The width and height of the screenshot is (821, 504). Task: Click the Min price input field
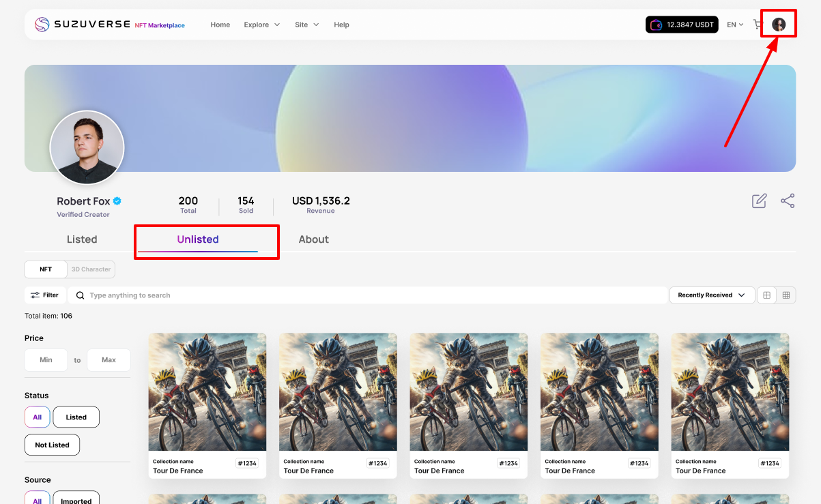click(46, 360)
